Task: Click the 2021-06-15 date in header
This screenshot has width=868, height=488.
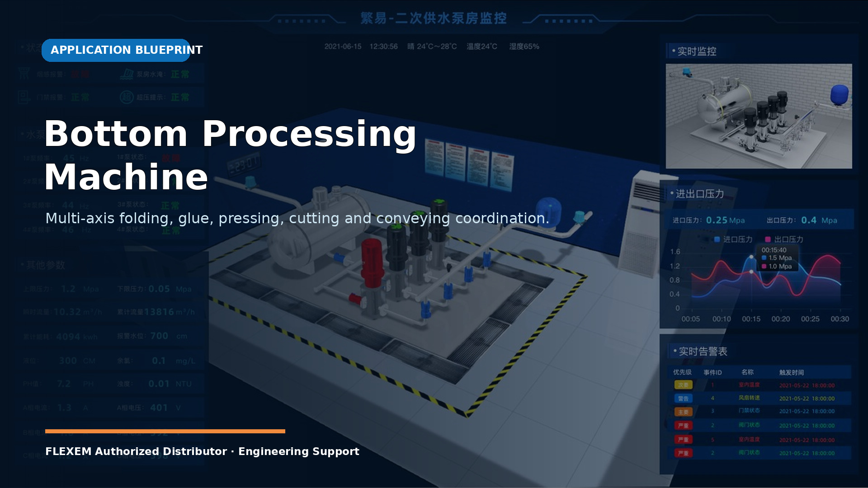Action: click(343, 47)
